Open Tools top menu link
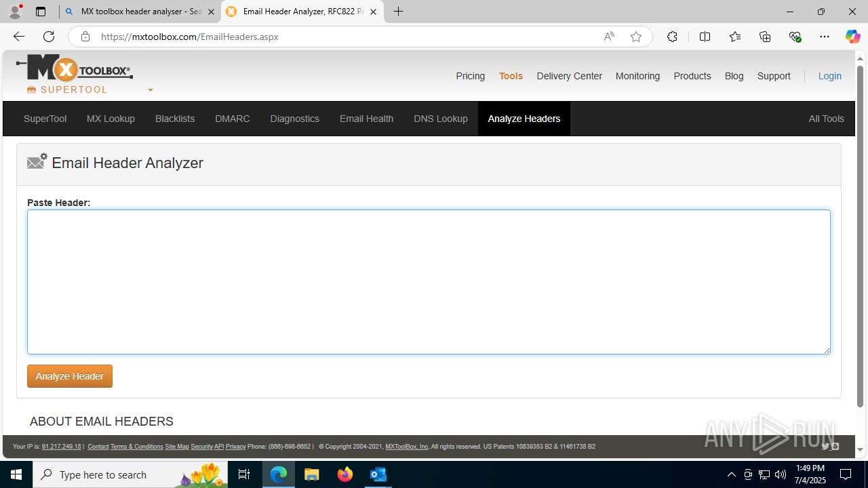868x488 pixels. pyautogui.click(x=511, y=76)
